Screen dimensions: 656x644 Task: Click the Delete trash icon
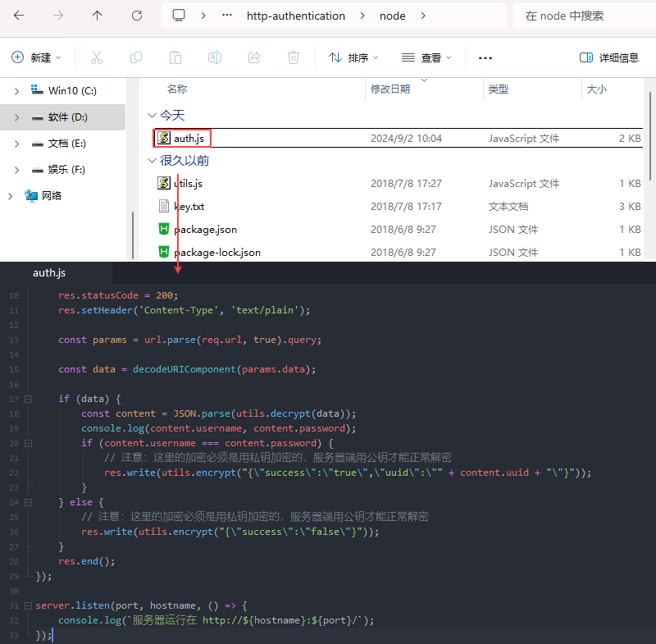click(294, 57)
